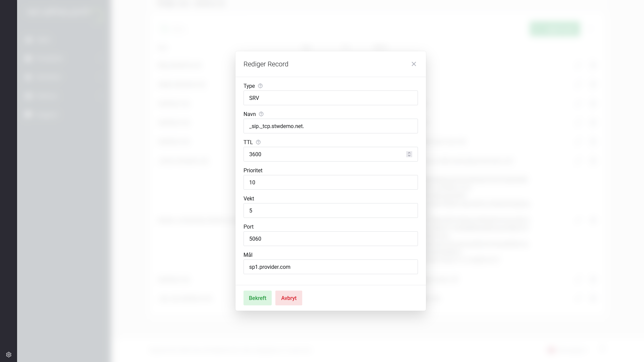This screenshot has width=644, height=362.
Task: Increase TTL with the up stepper arrow
Action: [409, 153]
